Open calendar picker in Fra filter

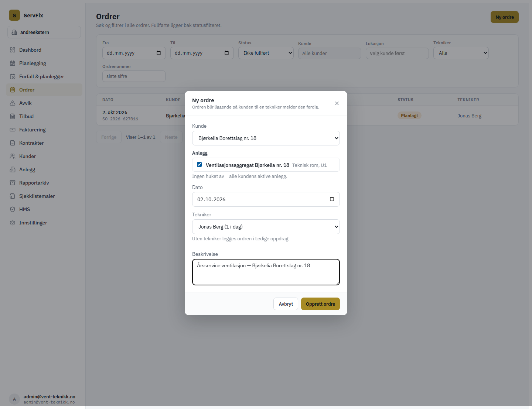click(x=159, y=53)
